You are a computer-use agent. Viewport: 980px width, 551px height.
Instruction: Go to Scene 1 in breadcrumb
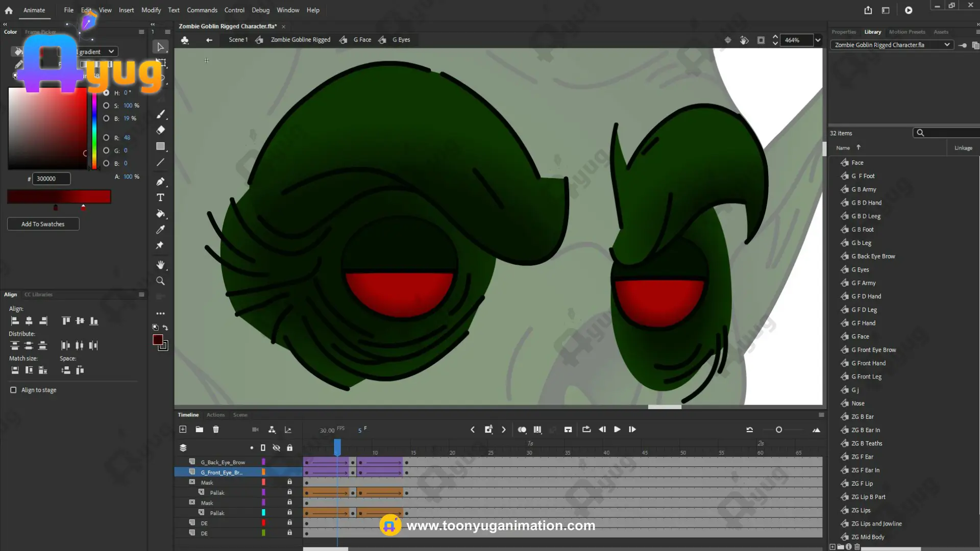(x=238, y=40)
